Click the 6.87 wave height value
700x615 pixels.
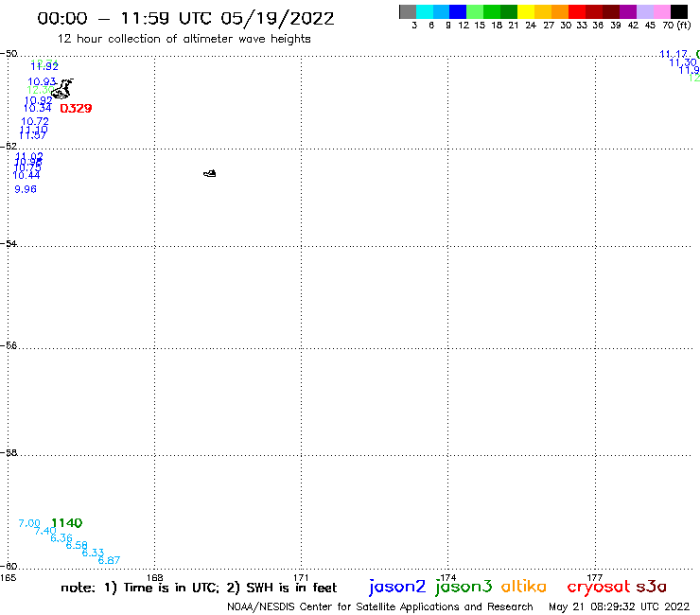point(109,560)
